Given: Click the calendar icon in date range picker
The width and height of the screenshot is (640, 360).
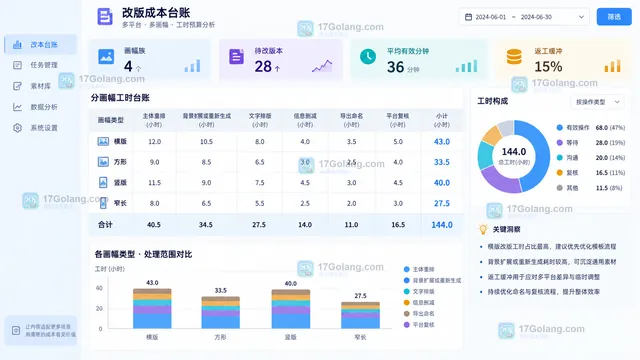Looking at the screenshot, I should point(468,17).
